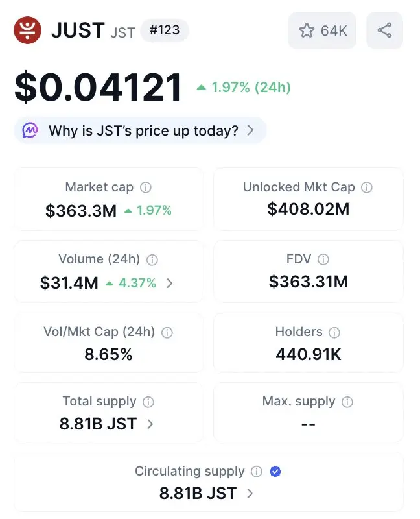Click Holders info icon
Image resolution: width=420 pixels, height=519 pixels.
click(334, 332)
